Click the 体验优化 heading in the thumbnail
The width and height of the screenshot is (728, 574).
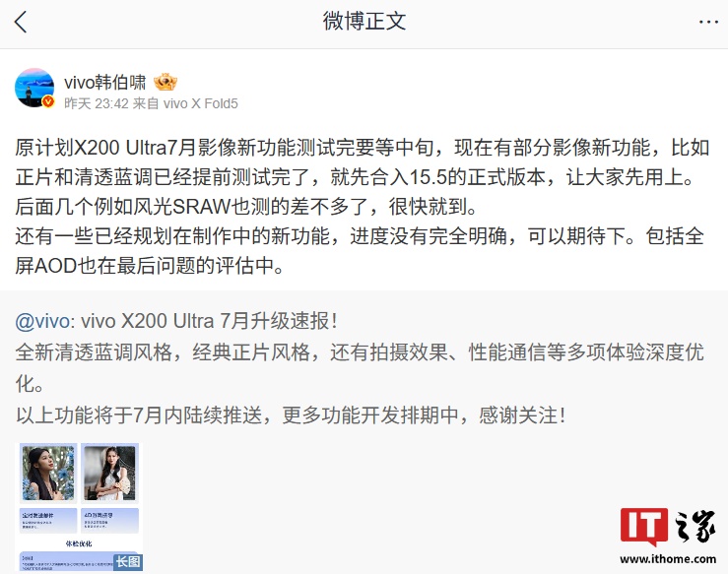click(79, 543)
